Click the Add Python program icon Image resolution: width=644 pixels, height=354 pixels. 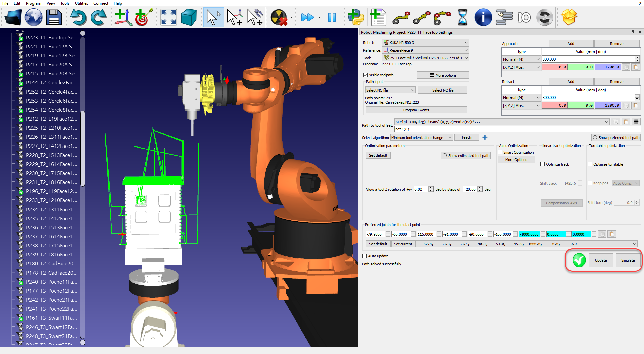coord(356,17)
